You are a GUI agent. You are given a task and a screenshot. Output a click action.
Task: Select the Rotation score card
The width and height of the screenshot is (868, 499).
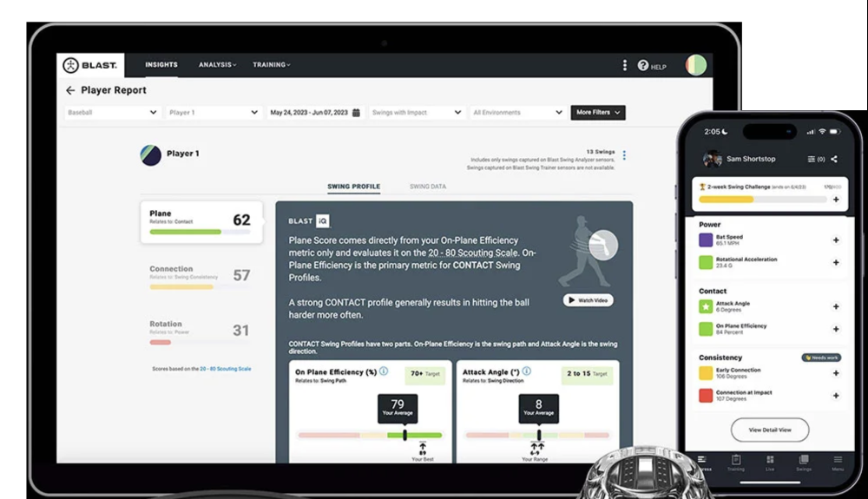point(201,332)
